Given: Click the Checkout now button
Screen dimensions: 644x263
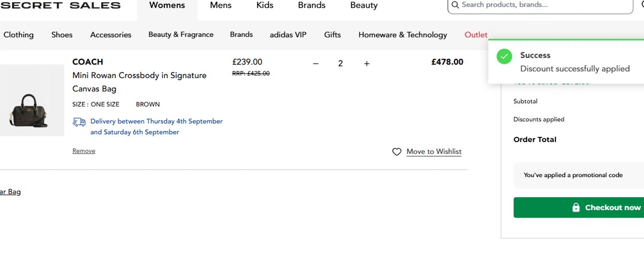Looking at the screenshot, I should point(578,208).
